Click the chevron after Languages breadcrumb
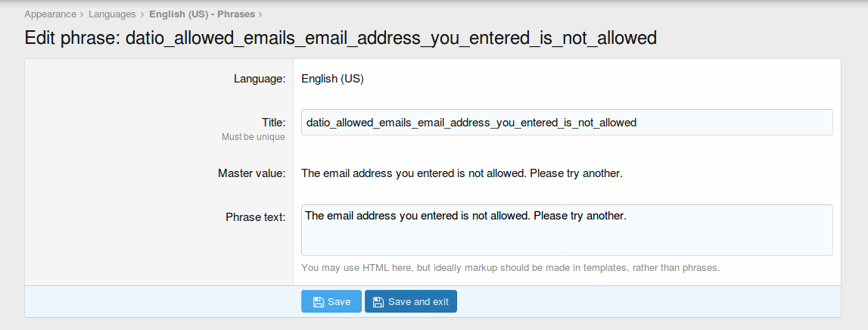The image size is (868, 330). point(142,14)
